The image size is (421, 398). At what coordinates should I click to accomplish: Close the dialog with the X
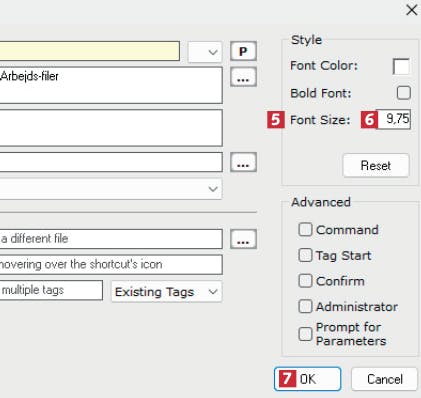click(412, 10)
